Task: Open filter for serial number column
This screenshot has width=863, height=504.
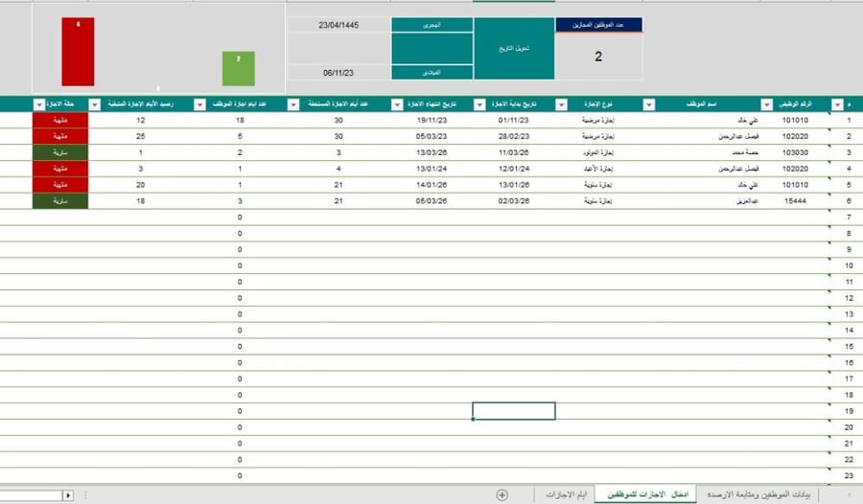Action: tap(837, 104)
